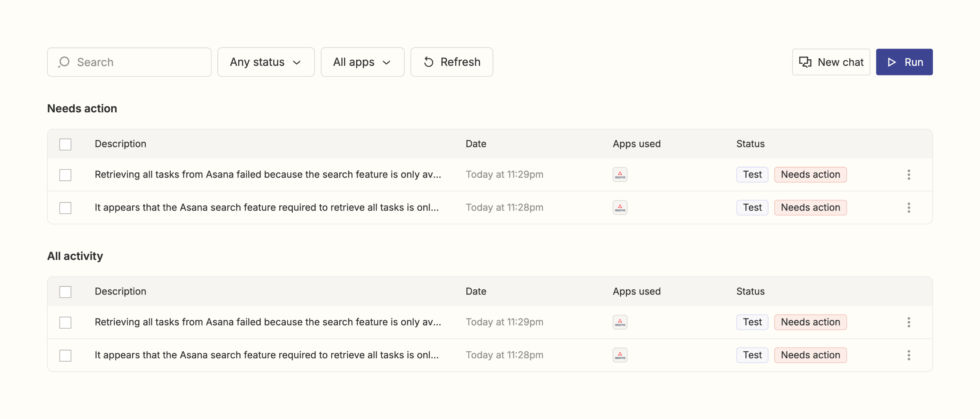The width and height of the screenshot is (980, 419).
Task: Select all rows in the Needs action table
Action: tap(65, 144)
